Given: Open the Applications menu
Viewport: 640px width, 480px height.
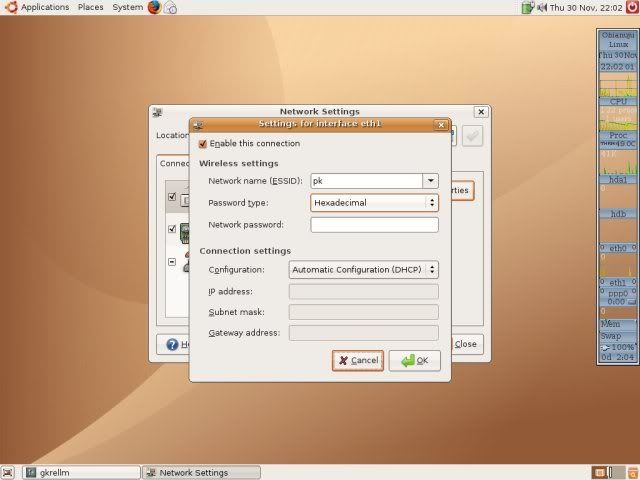Looking at the screenshot, I should tap(45, 7).
